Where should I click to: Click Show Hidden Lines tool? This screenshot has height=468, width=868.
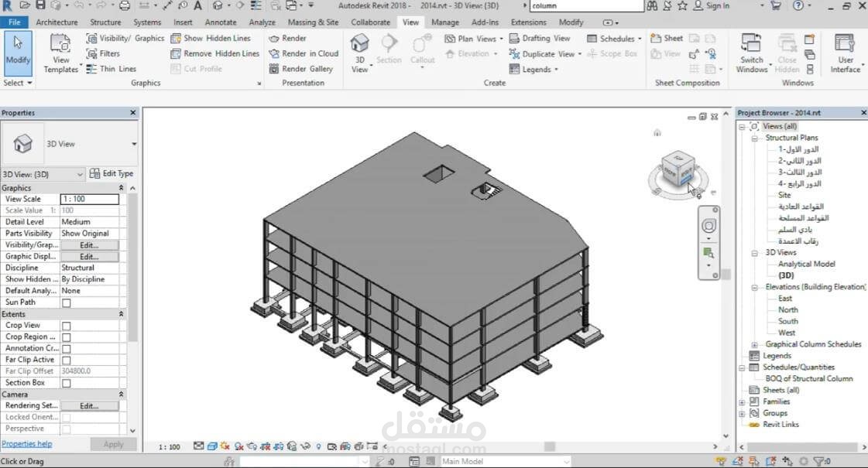tap(211, 38)
